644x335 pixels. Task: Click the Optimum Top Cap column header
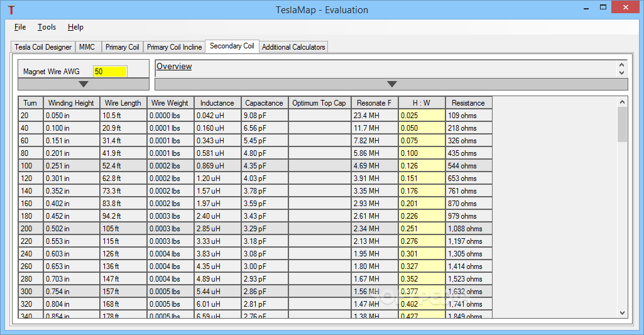(320, 102)
